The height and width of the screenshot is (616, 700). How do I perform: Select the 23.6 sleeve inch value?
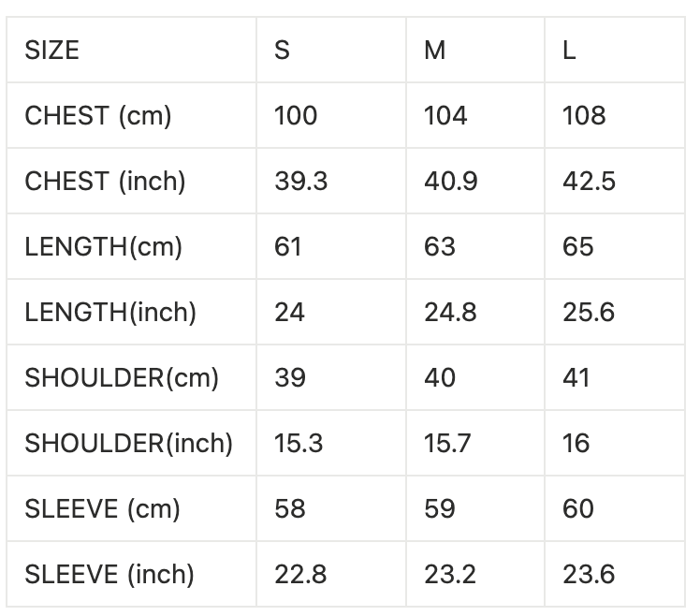point(589,574)
